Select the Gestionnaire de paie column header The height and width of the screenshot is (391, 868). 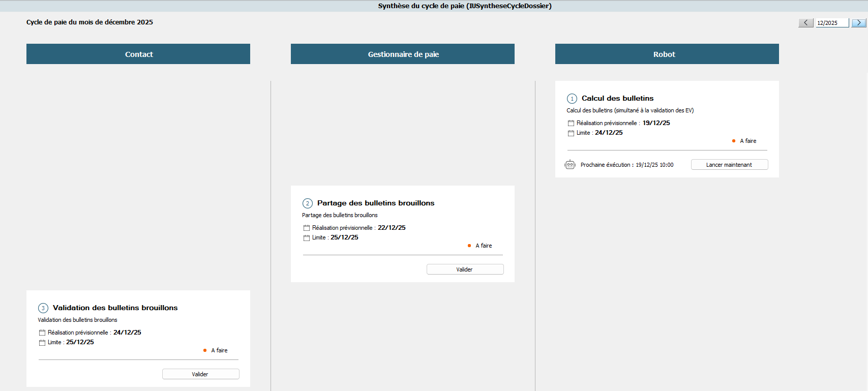pyautogui.click(x=403, y=54)
